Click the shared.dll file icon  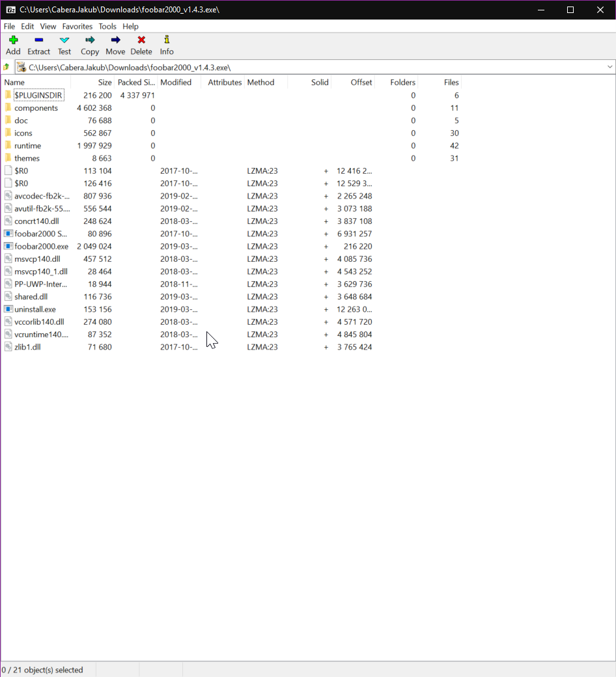coord(8,297)
